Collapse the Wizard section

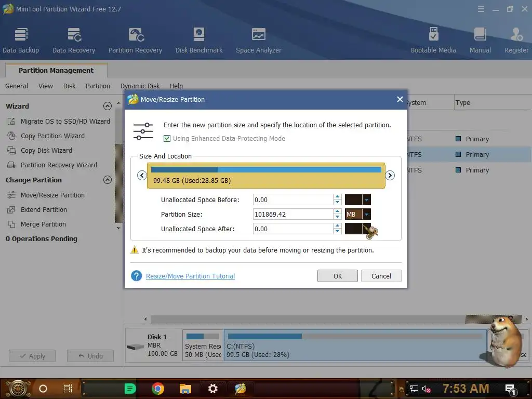pyautogui.click(x=107, y=106)
